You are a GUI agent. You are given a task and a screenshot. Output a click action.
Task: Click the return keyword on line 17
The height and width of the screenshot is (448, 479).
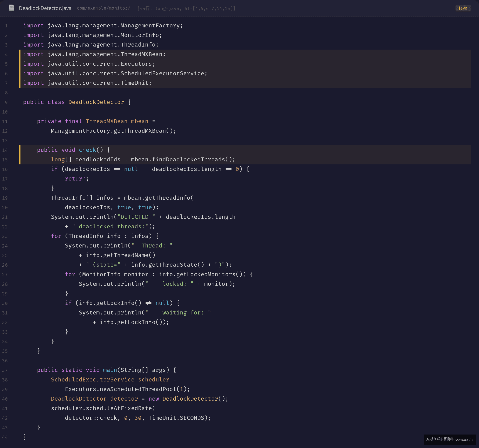(x=75, y=179)
